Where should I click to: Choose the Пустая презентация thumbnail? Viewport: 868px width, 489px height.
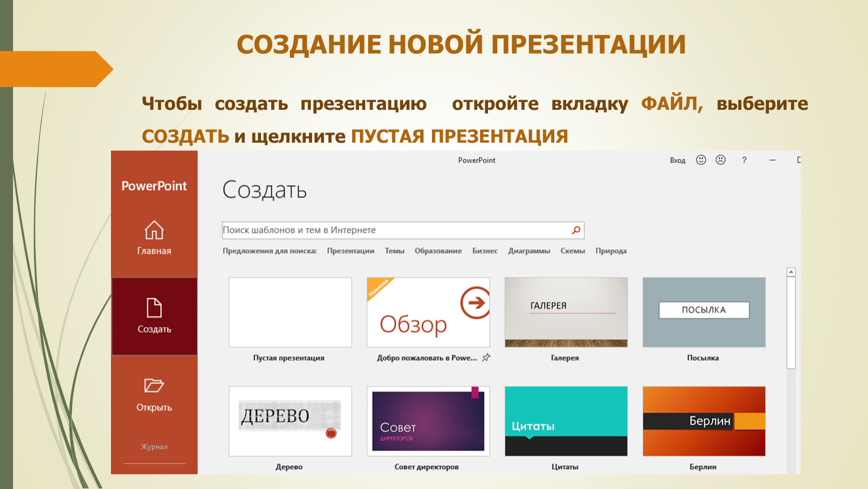pyautogui.click(x=290, y=312)
